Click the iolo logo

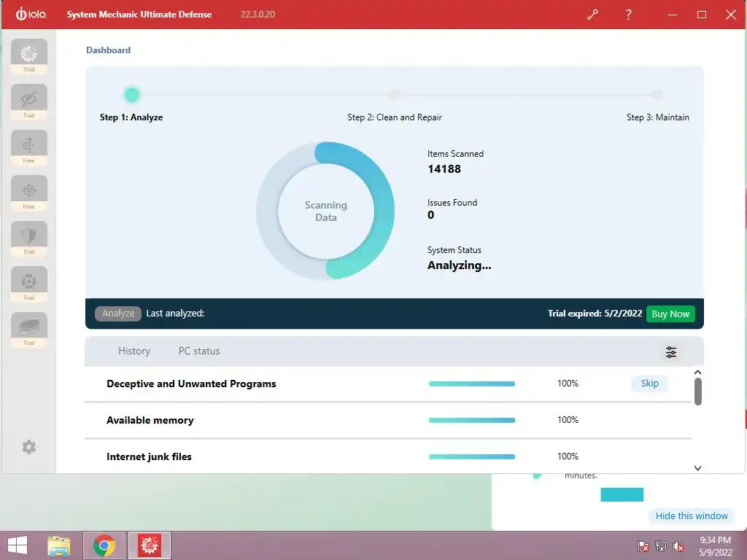(x=31, y=15)
